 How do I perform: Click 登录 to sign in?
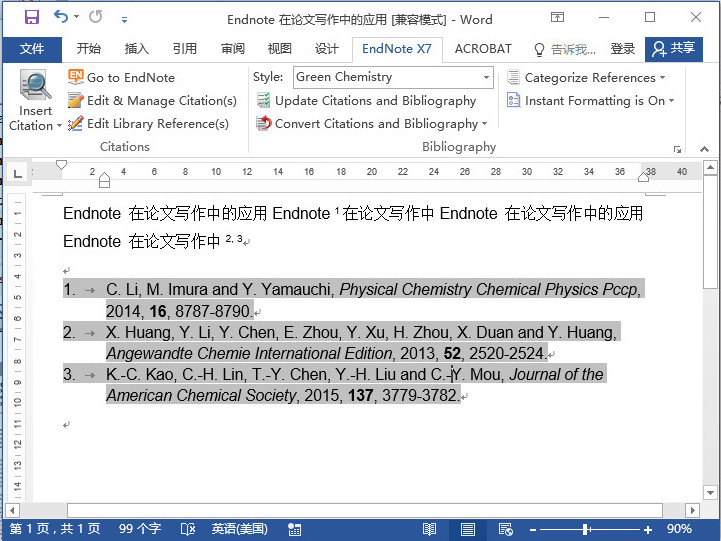click(623, 49)
